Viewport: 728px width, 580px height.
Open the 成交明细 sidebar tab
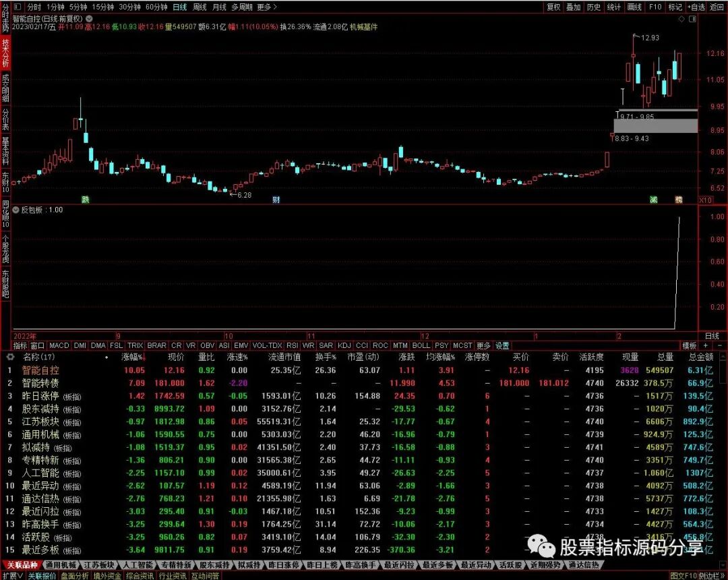coord(5,88)
